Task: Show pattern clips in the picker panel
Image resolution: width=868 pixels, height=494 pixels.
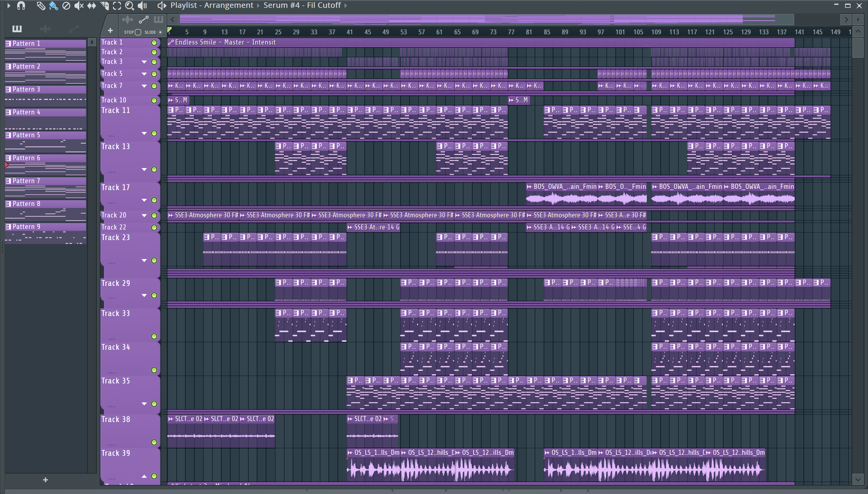Action: click(x=17, y=29)
